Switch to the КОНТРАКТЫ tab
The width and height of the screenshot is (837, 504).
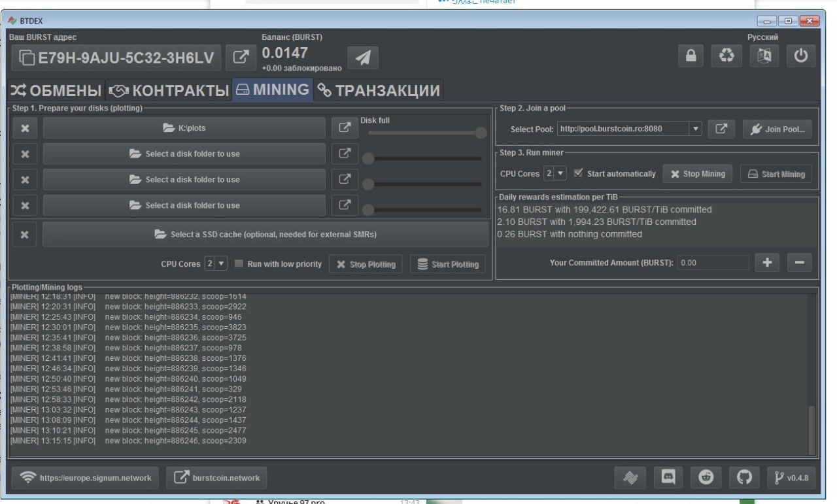point(168,90)
